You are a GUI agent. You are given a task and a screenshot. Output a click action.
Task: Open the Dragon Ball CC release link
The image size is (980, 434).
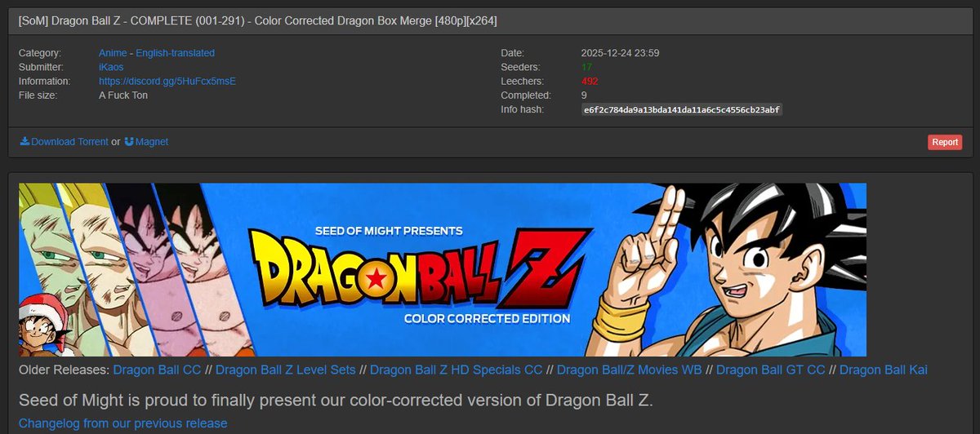[x=157, y=370]
